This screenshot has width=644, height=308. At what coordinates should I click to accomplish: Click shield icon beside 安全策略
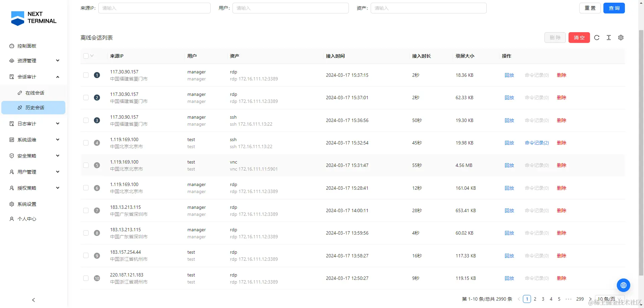[x=12, y=156]
